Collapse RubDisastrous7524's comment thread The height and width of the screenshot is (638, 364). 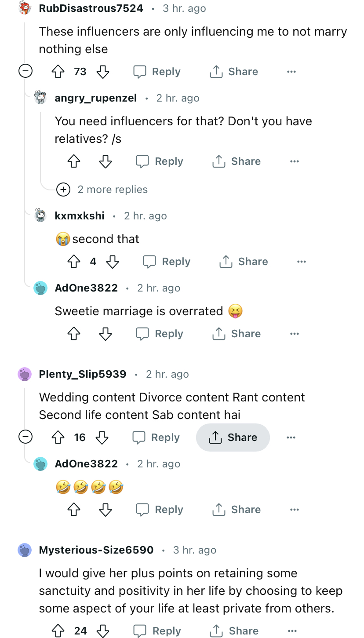pos(25,71)
